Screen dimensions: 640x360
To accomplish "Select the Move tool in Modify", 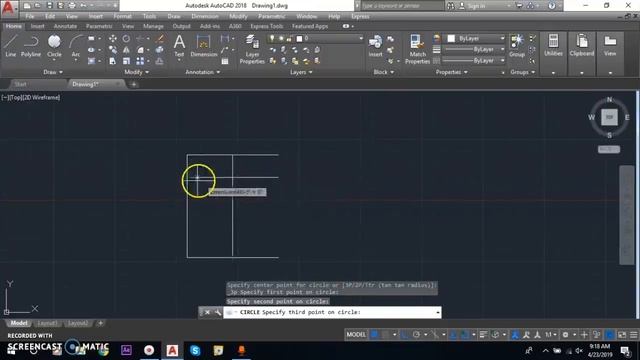I will [113, 39].
